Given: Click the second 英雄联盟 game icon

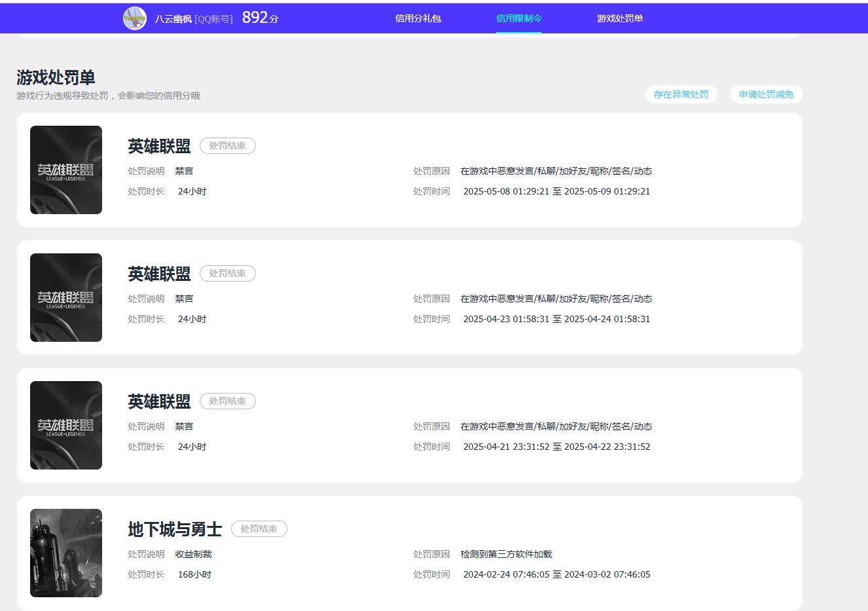Looking at the screenshot, I should [65, 297].
